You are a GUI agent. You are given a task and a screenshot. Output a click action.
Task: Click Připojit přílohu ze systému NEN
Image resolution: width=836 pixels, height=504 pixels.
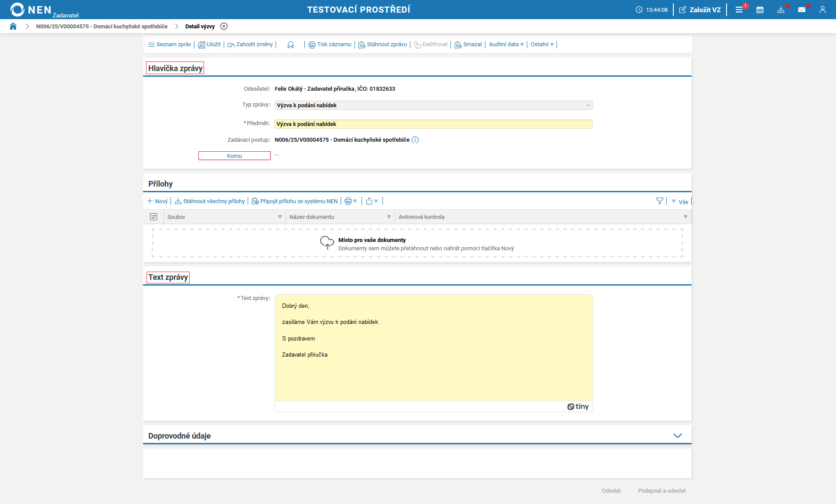295,201
